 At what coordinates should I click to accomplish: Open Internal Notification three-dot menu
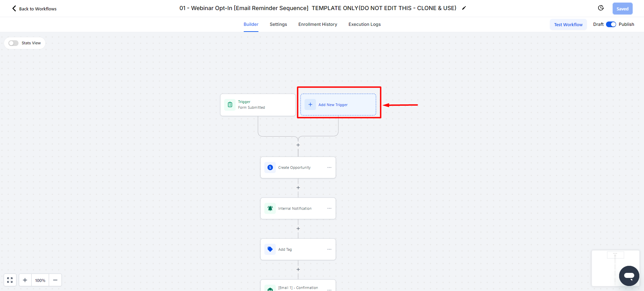(x=329, y=208)
